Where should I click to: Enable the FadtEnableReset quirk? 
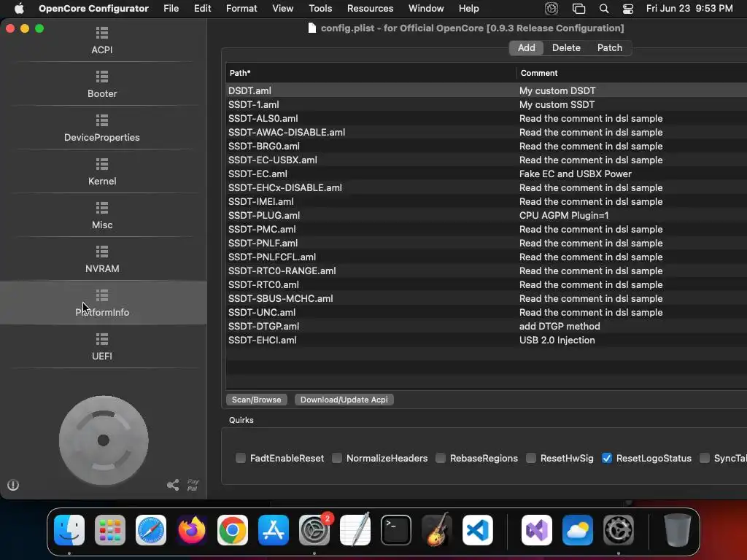(241, 458)
